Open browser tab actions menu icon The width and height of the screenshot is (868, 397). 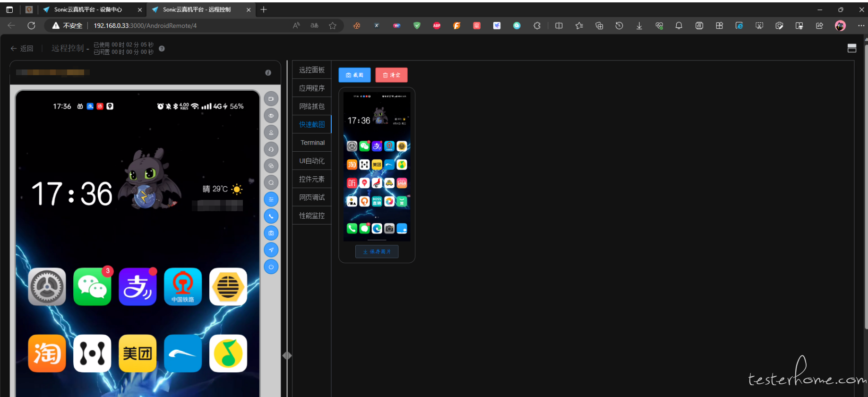[9, 9]
